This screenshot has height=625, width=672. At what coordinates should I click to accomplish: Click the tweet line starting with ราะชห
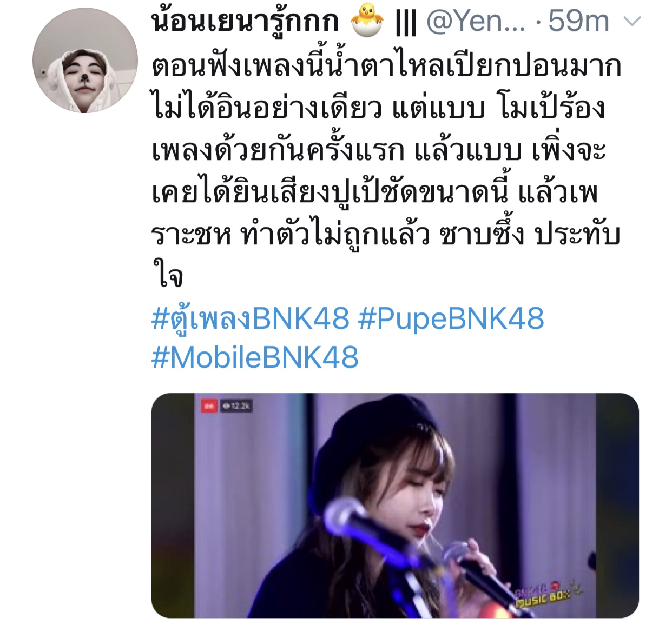[385, 235]
